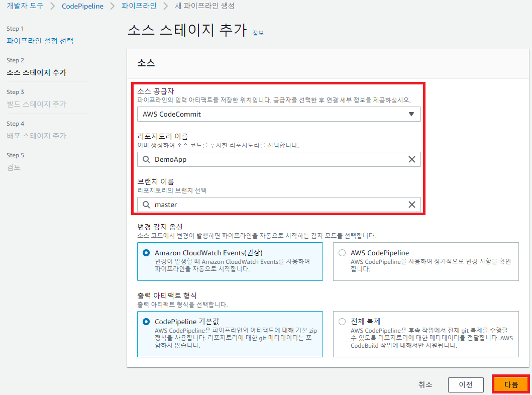This screenshot has height=395, width=532.
Task: Open the 정보 link next to title
Action: pos(258,33)
